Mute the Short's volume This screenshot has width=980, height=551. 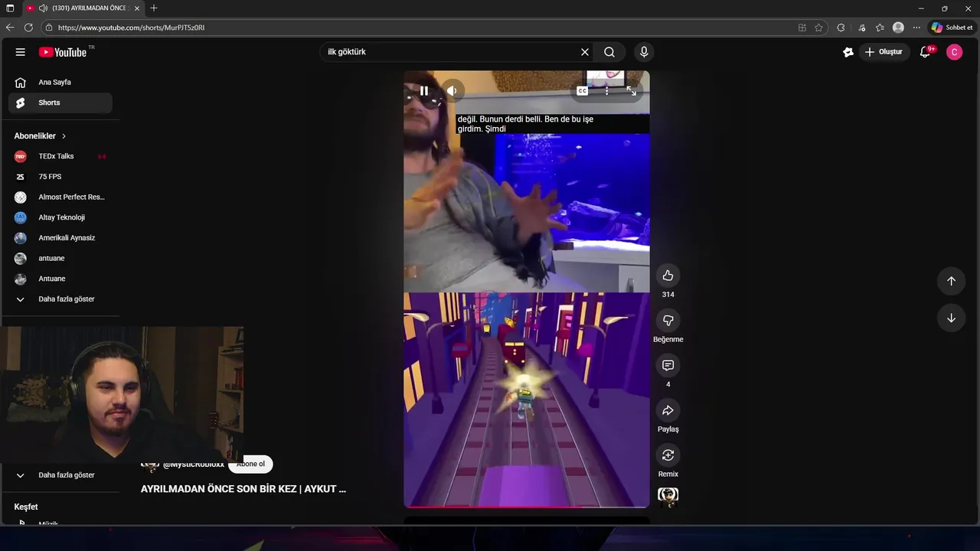point(452,91)
